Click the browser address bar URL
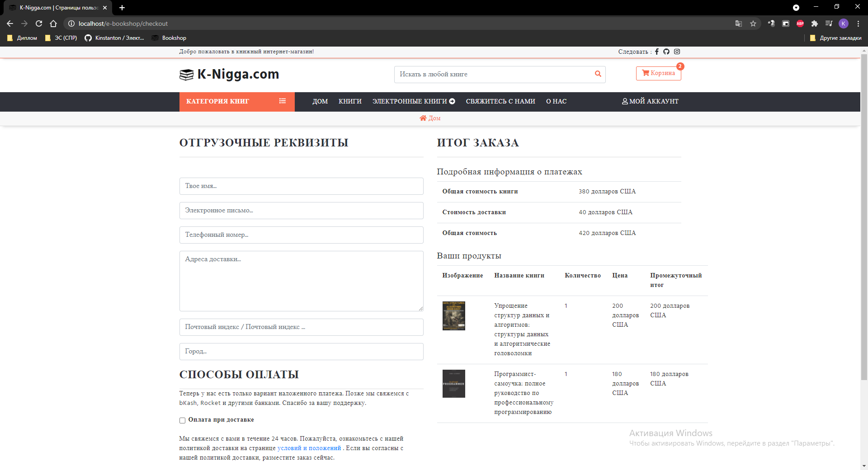This screenshot has width=868, height=470. (123, 23)
